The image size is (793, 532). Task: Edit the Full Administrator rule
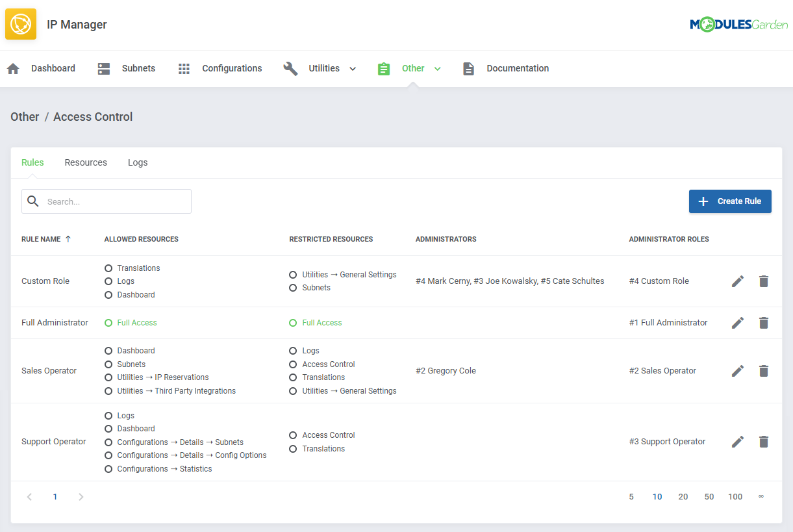pos(738,323)
